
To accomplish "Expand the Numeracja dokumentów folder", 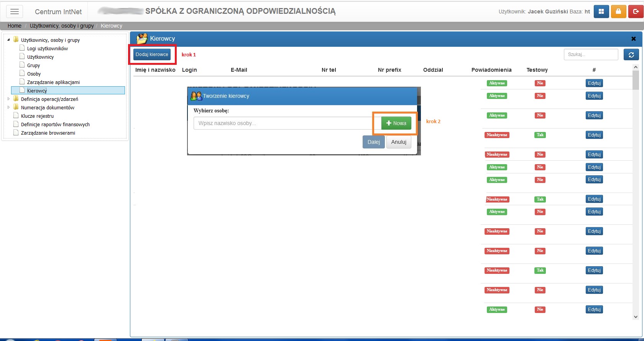I will [8, 107].
